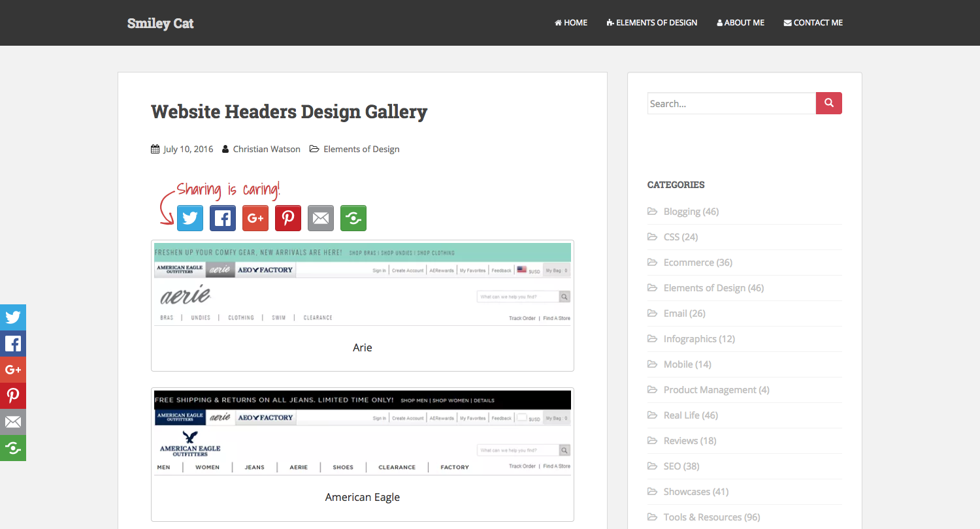Open Blogging (46) category

[x=691, y=212]
